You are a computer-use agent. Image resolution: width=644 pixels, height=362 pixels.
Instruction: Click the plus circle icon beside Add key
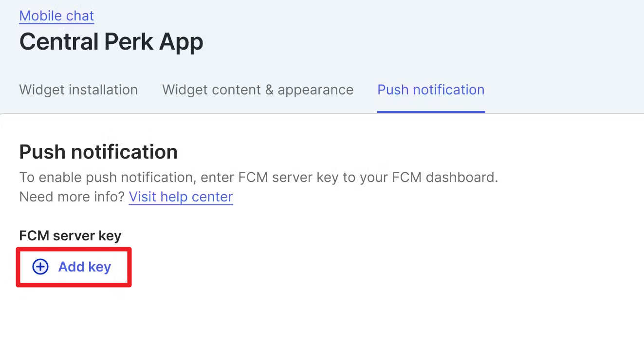(x=40, y=267)
